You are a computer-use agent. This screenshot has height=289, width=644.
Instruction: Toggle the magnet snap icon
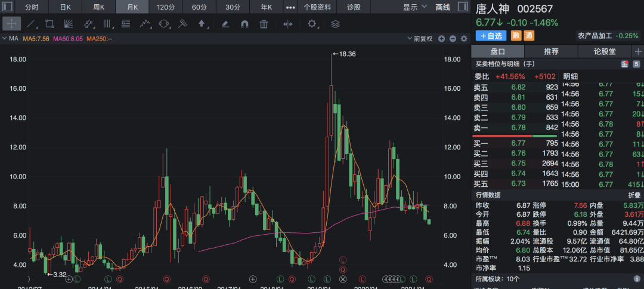[x=244, y=24]
